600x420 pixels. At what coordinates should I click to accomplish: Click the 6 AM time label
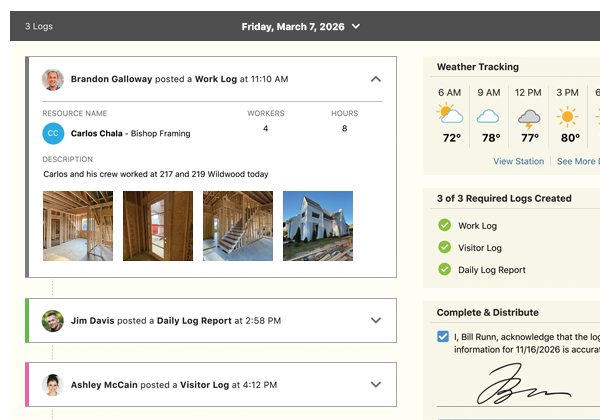coord(449,93)
